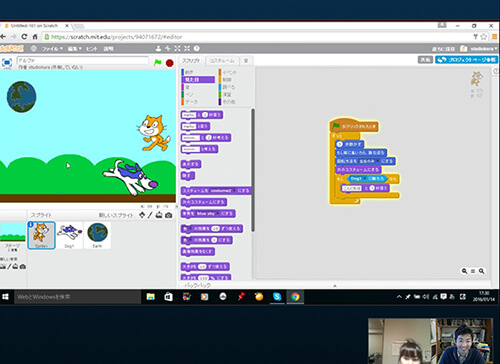Click the save now link in top bar

[x=443, y=49]
